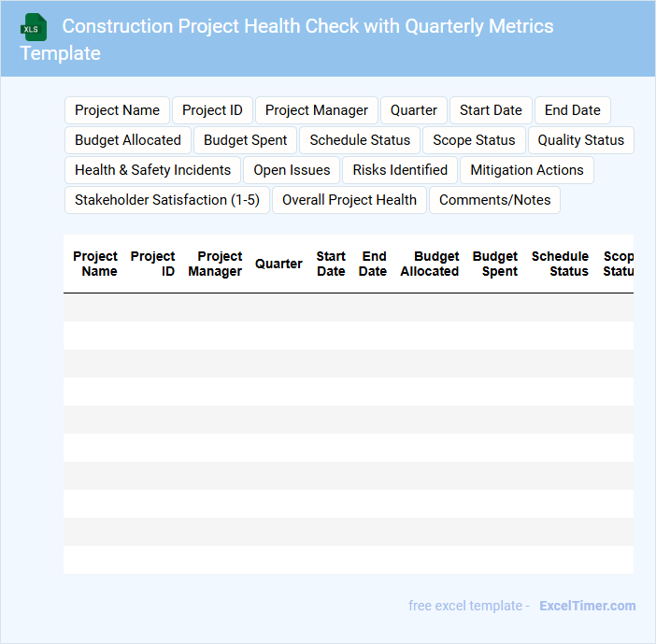Click the Budget Spent column header

(x=495, y=264)
